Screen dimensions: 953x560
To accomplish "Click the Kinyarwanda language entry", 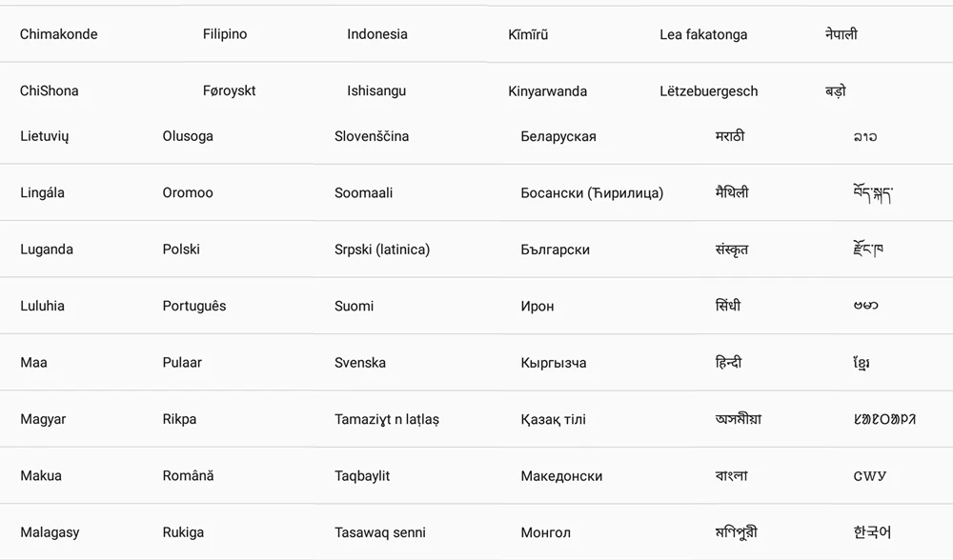I will 547,90.
